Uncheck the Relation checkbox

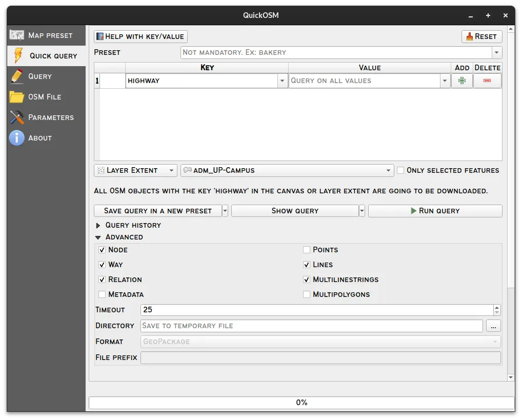tap(102, 279)
